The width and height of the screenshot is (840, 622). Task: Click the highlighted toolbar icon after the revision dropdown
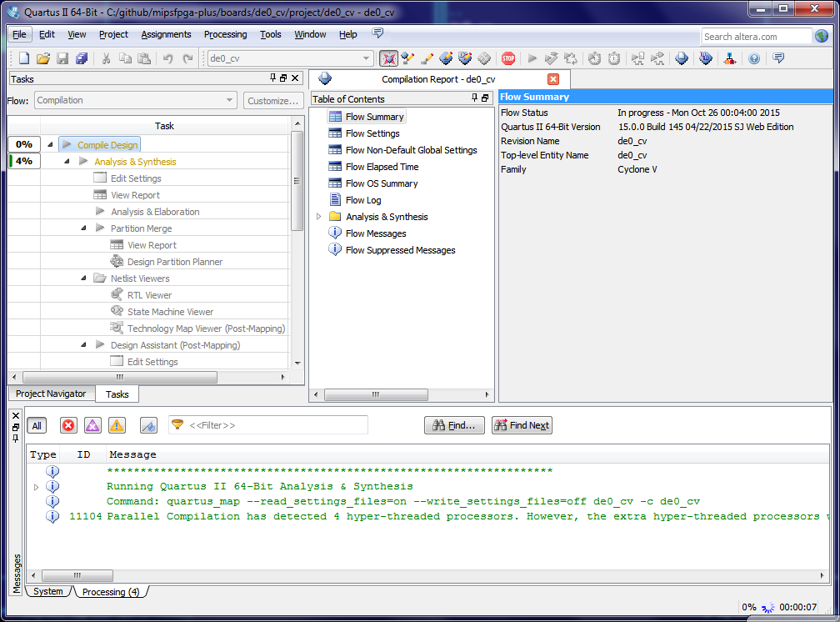[x=389, y=58]
